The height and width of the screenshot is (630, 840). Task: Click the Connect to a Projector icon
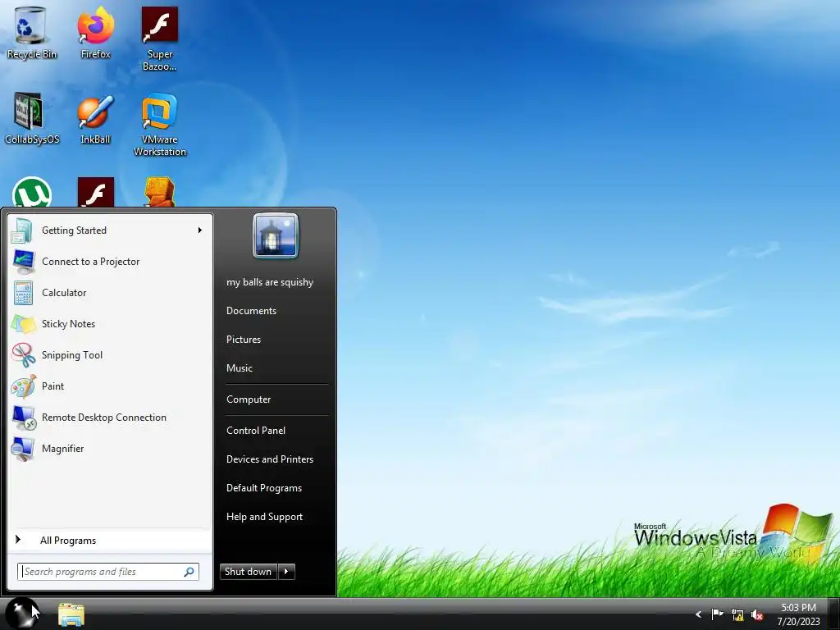coord(23,262)
